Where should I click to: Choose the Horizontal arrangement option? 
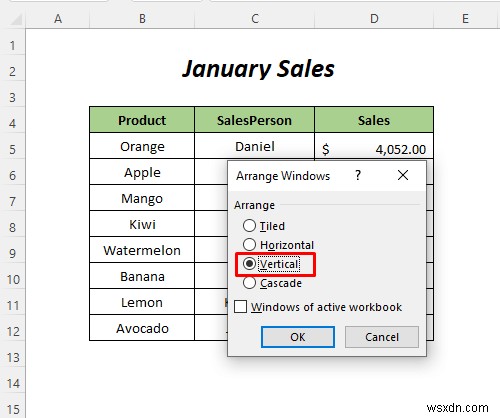coord(278,245)
